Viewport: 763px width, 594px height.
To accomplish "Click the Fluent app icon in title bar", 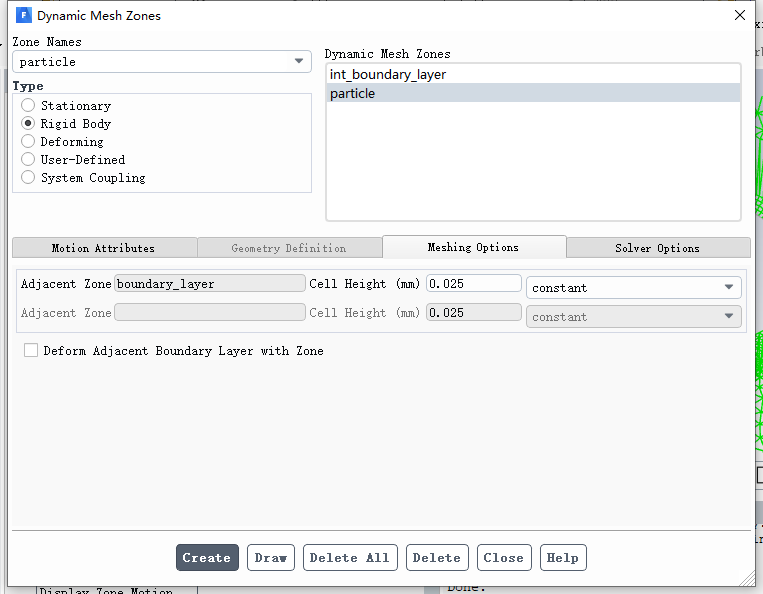I will click(24, 15).
